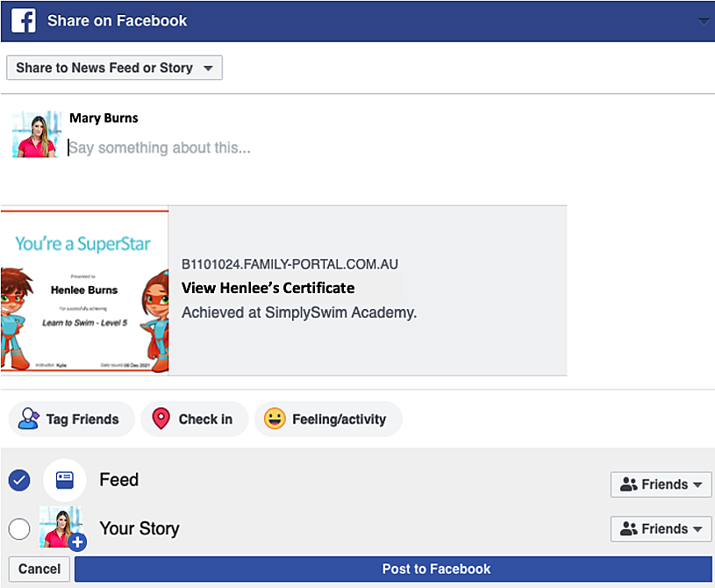Click the Facebook logo icon
This screenshot has width=715, height=588.
coord(24,21)
